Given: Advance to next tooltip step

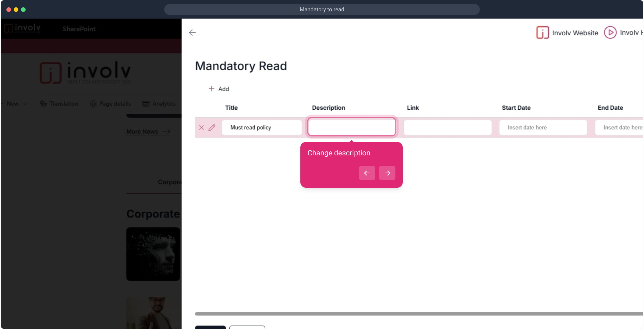Looking at the screenshot, I should (387, 173).
